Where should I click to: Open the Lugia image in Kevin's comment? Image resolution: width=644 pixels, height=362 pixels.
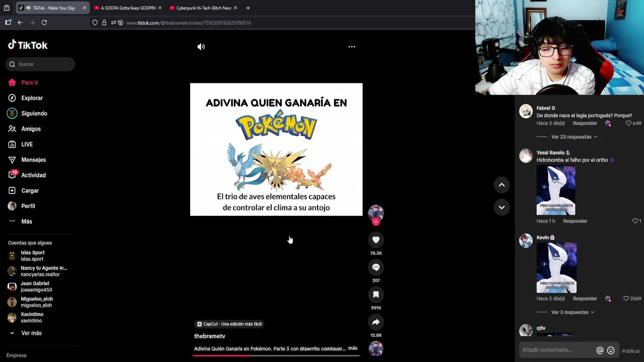556,267
